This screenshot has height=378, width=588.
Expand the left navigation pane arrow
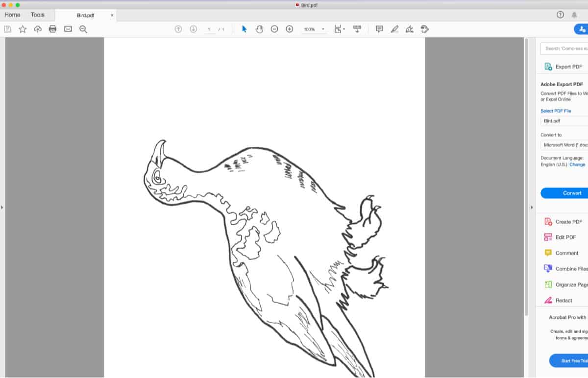(2, 208)
